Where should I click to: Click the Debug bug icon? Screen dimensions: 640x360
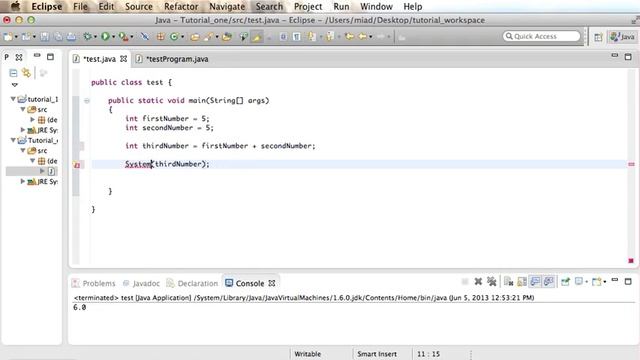coord(87,37)
